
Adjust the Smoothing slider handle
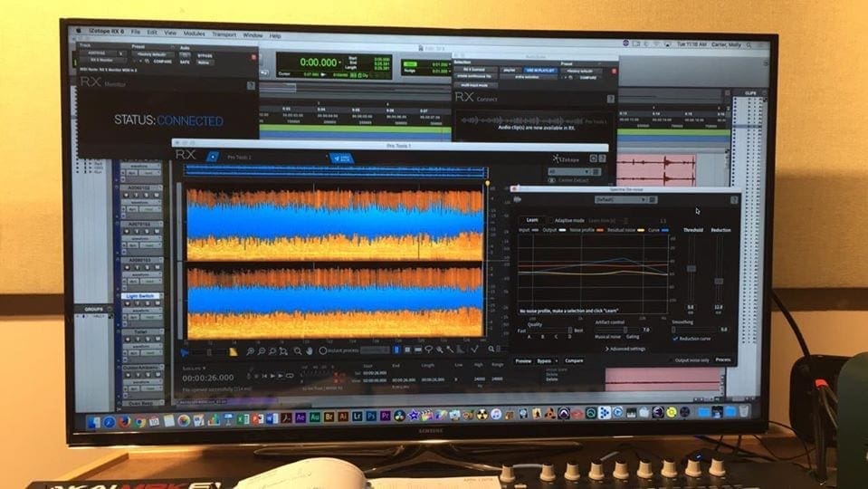click(x=673, y=330)
